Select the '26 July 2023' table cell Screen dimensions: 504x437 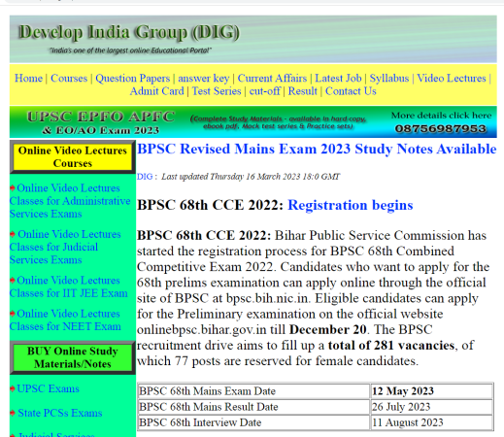click(x=431, y=407)
